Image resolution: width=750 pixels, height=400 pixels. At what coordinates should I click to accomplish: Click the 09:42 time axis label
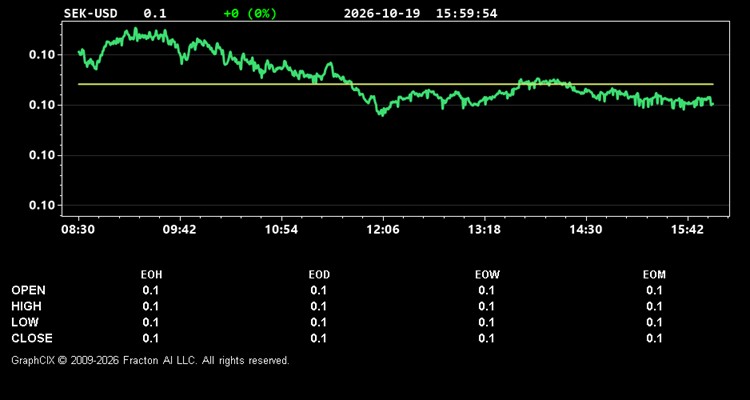pos(179,230)
